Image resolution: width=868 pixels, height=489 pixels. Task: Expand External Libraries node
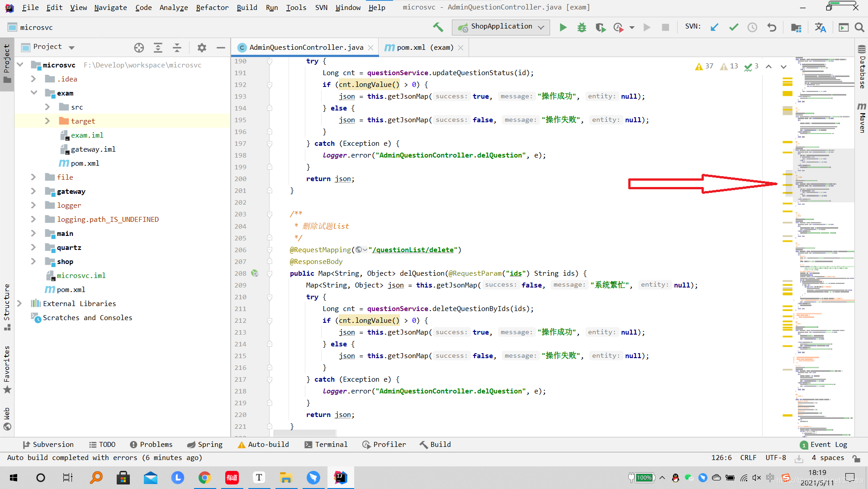click(19, 303)
